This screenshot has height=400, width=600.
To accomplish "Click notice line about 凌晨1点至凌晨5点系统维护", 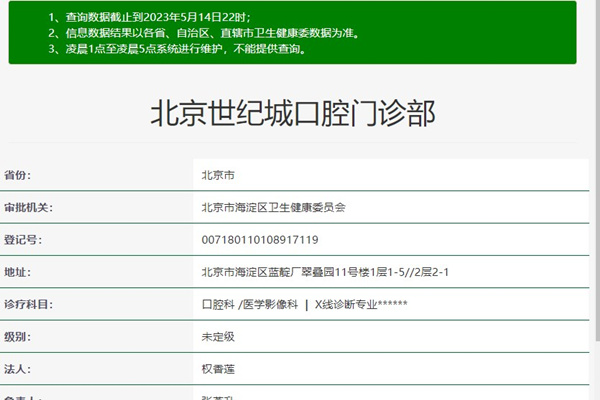I will (x=177, y=49).
